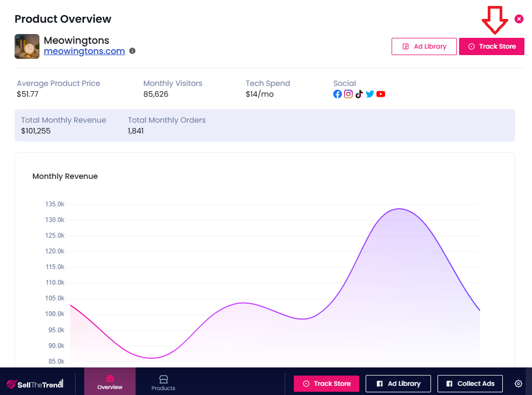Click Track Store in bottom bar
532x395 pixels.
326,384
